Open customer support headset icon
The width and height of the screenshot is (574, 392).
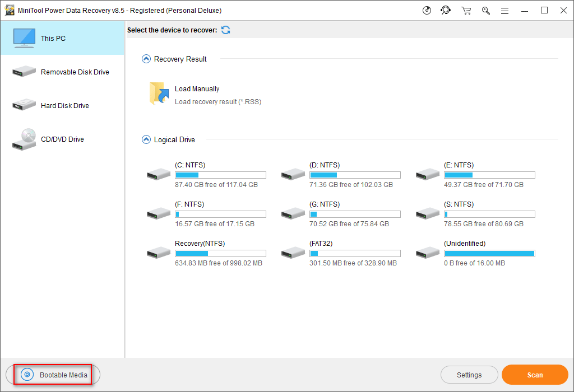tap(446, 10)
